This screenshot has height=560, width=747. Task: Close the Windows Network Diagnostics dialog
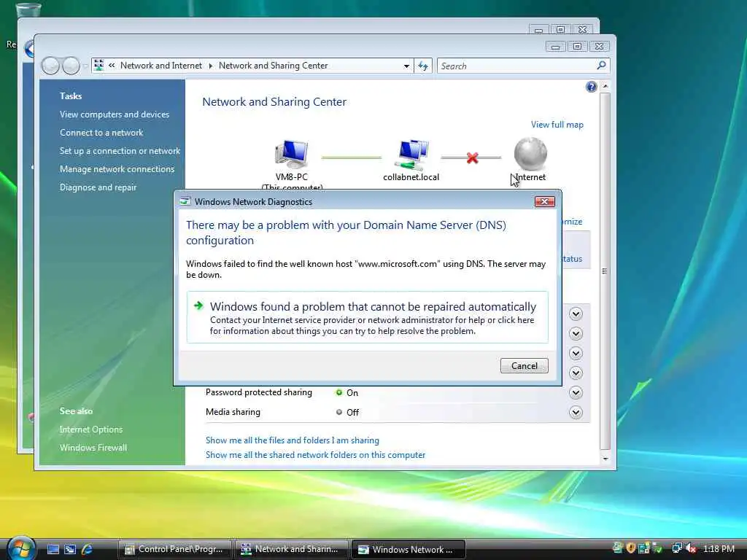click(544, 201)
